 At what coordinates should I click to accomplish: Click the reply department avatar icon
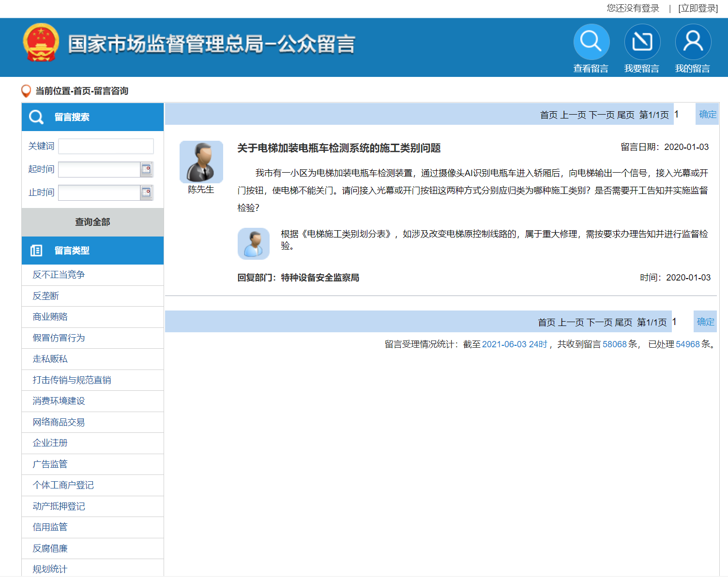pos(253,243)
